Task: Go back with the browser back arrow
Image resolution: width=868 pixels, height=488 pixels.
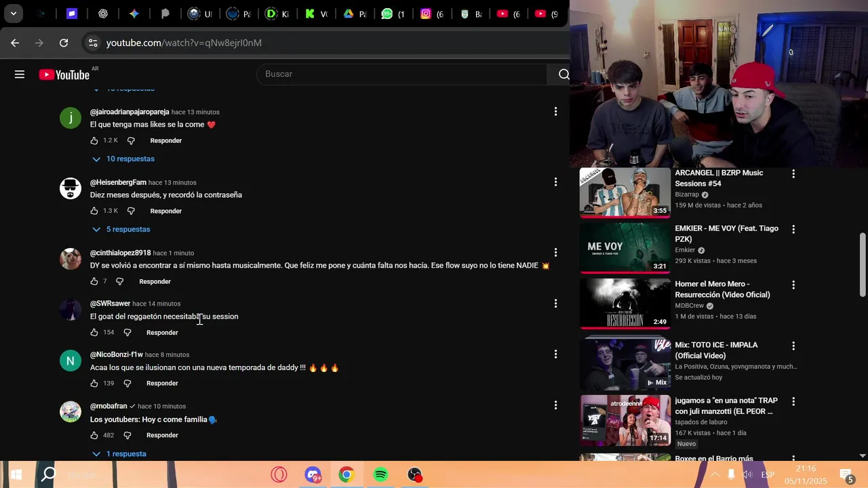Action: click(x=15, y=43)
